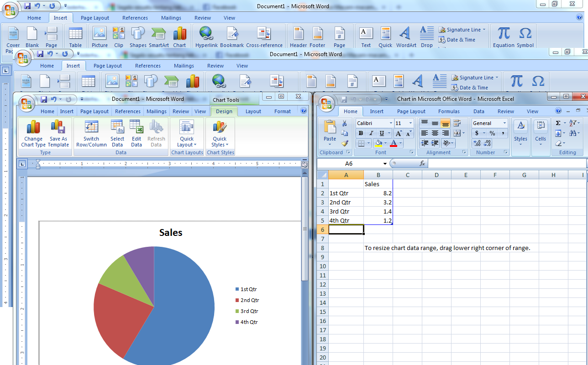Decrease font size with Shrink Font icon
This screenshot has width=588, height=365.
[408, 133]
